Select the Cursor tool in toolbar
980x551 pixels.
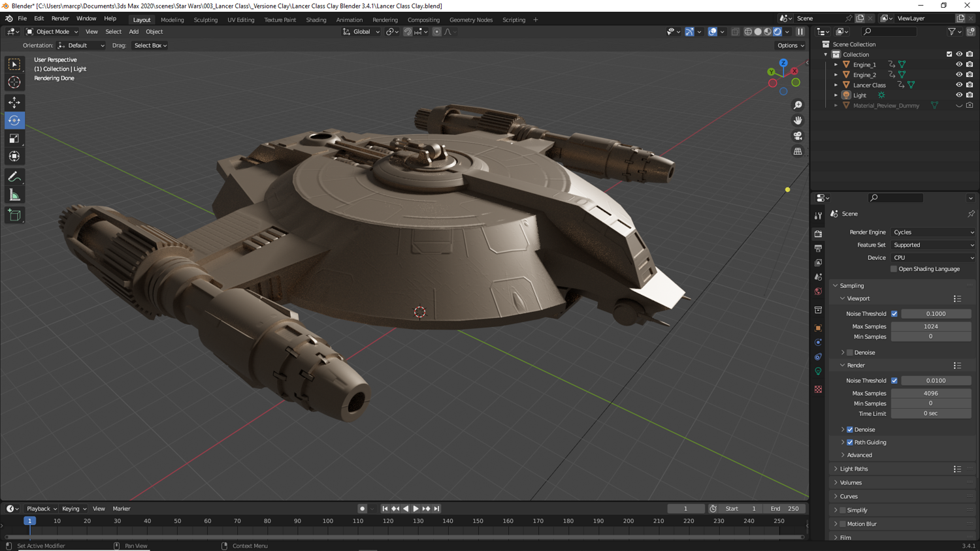(x=14, y=82)
